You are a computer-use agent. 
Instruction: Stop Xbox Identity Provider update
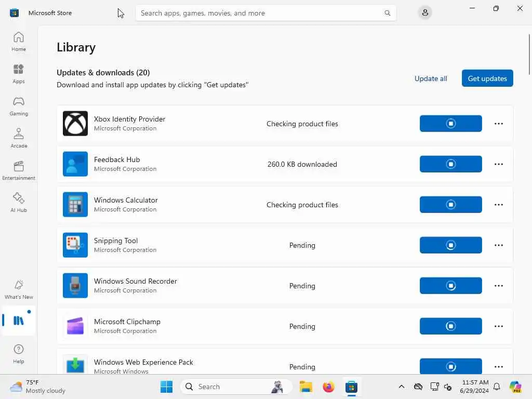point(450,124)
